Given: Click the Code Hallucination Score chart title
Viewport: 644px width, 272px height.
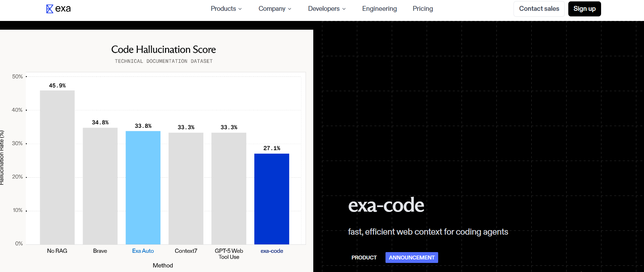Looking at the screenshot, I should coord(163,49).
